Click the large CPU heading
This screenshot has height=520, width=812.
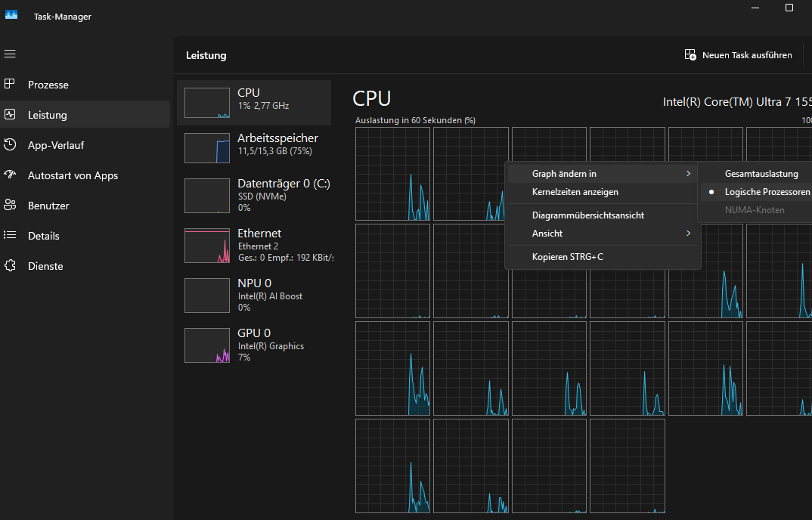pos(372,98)
